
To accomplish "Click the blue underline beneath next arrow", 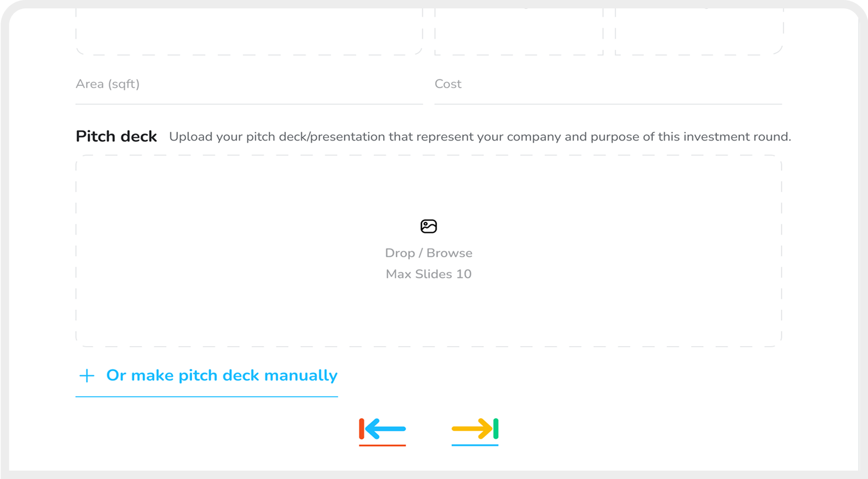I will coord(475,445).
